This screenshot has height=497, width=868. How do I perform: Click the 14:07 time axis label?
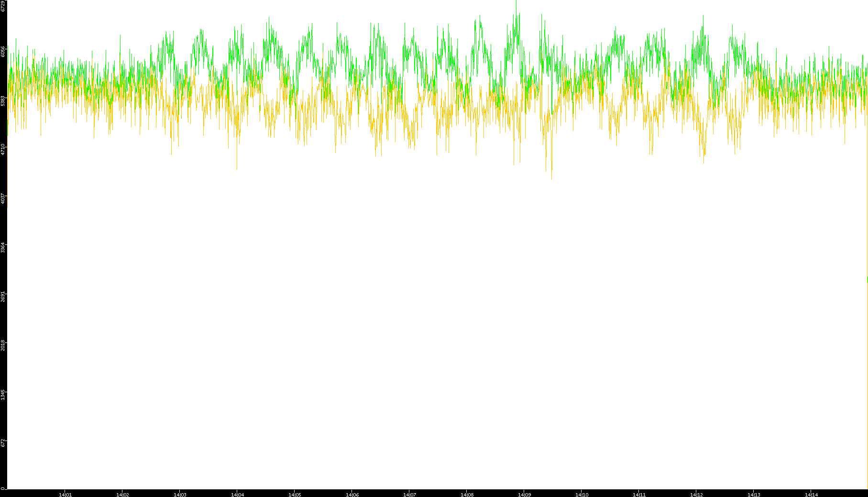(x=409, y=495)
